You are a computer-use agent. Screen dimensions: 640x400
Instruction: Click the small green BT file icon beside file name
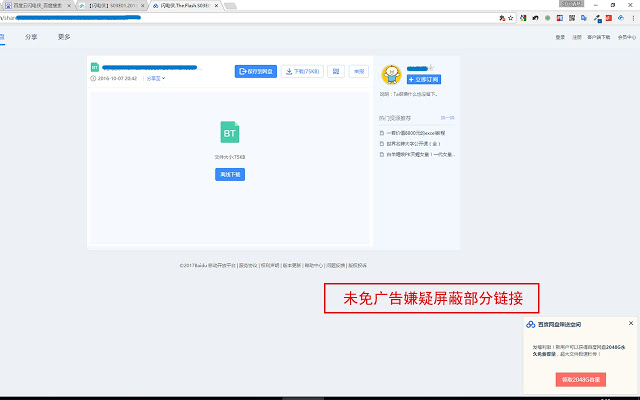coord(95,67)
